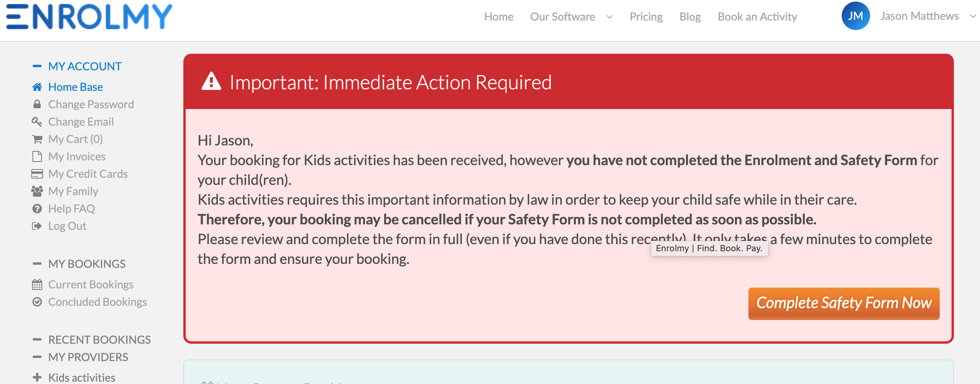Open the Change Password link
The image size is (980, 384).
point(91,104)
